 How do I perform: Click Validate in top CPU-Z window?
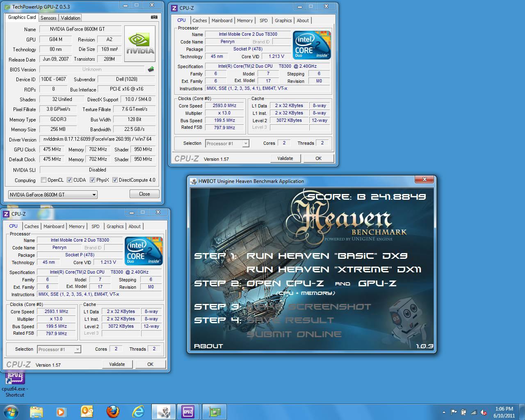(285, 158)
